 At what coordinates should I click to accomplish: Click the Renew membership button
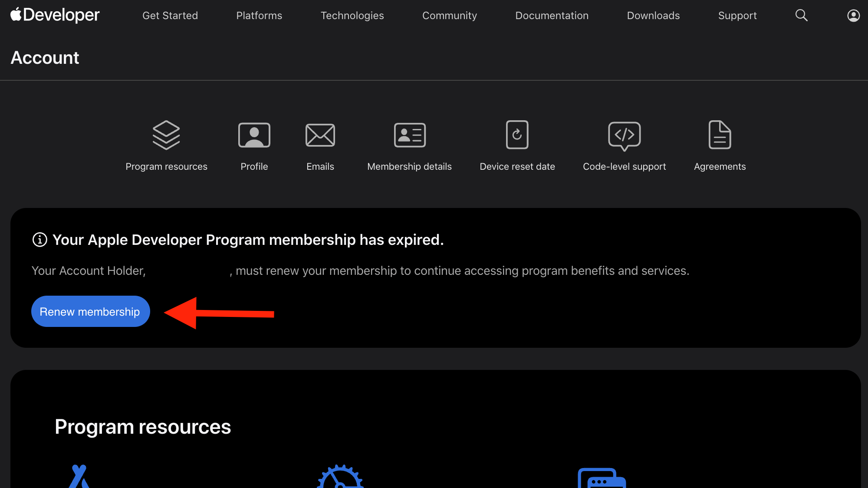click(x=91, y=311)
